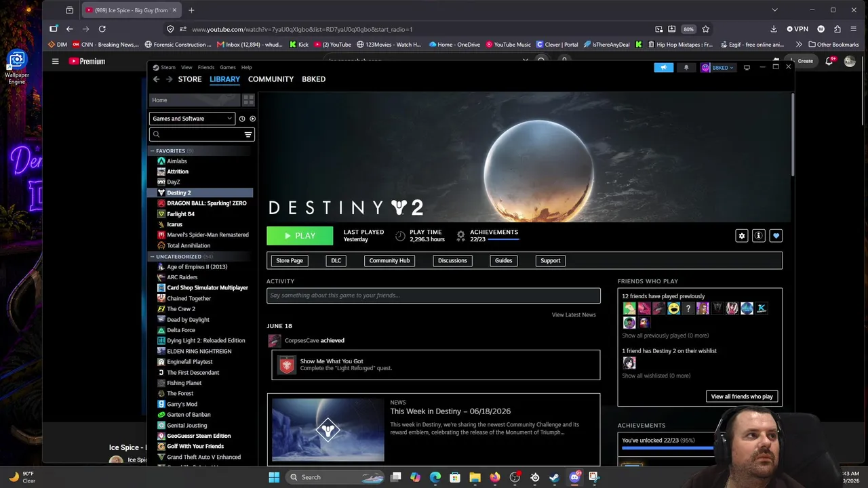Bookmark this page with star icon
The width and height of the screenshot is (868, 488).
click(x=706, y=29)
